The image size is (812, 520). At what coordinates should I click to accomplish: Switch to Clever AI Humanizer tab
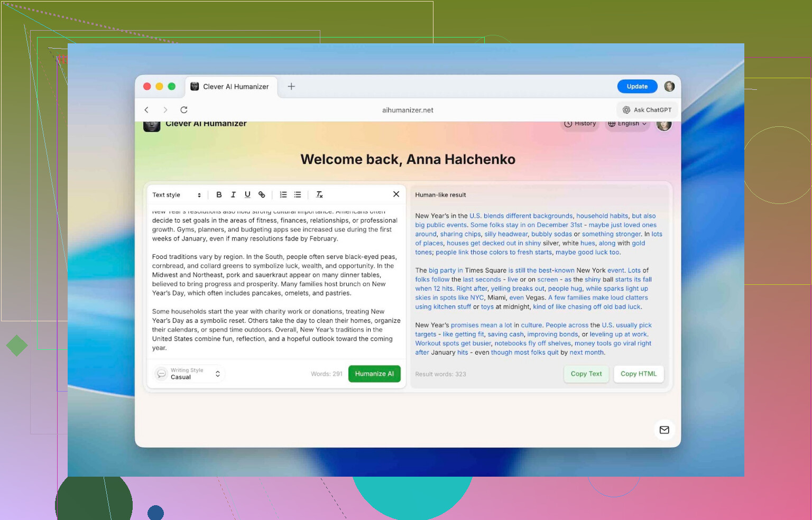[x=230, y=87]
